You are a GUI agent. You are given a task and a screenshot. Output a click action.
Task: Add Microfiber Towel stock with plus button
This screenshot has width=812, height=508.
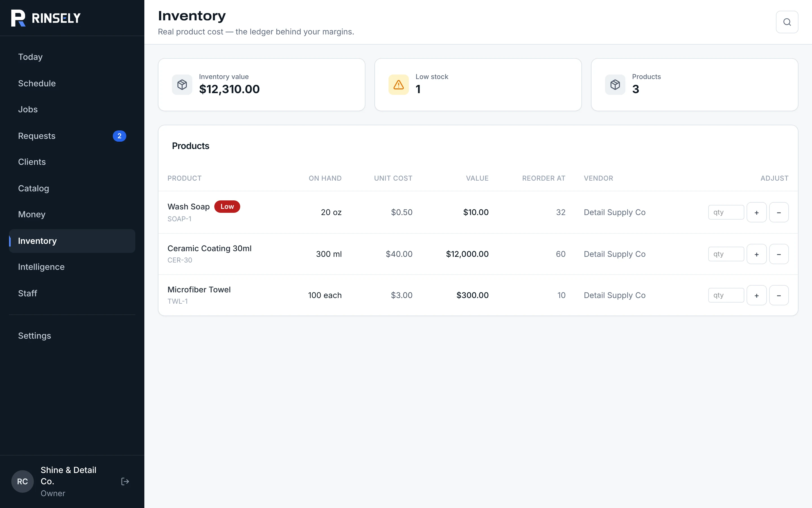[756, 295]
